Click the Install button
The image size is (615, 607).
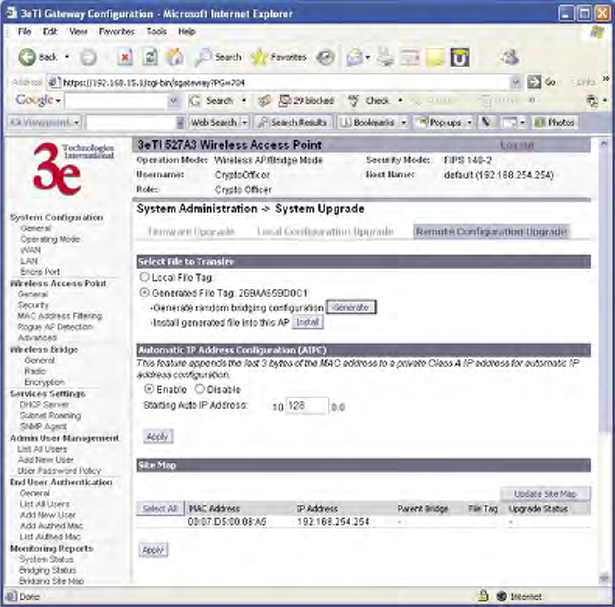(x=307, y=322)
